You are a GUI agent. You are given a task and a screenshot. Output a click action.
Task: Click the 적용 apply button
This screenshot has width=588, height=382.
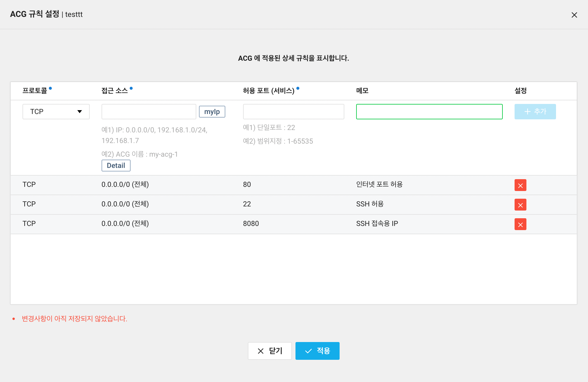click(317, 351)
